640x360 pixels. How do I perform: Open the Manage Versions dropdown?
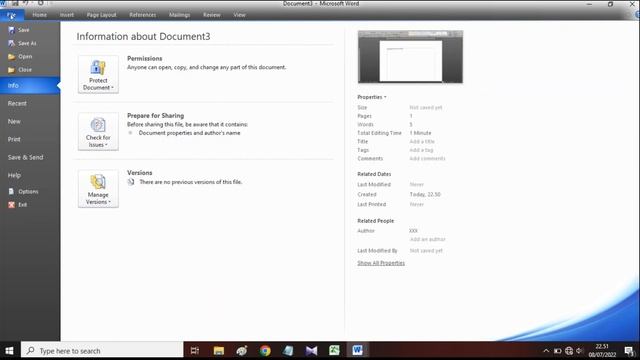coord(98,189)
